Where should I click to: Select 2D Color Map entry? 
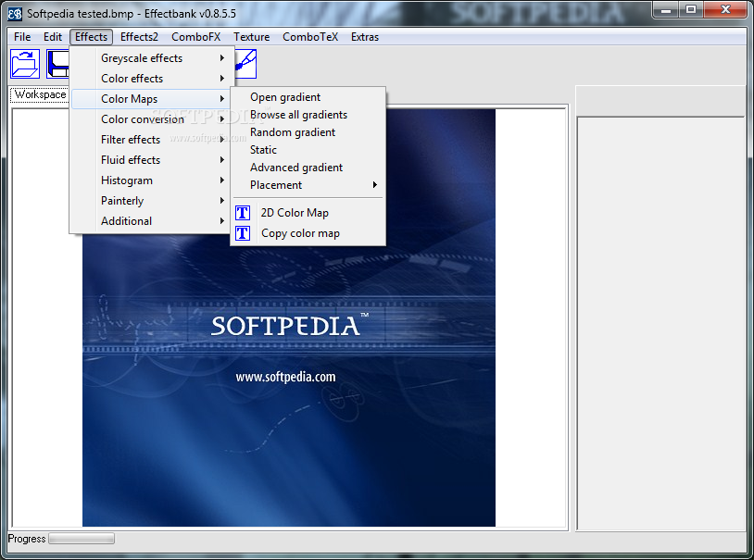(x=308, y=213)
